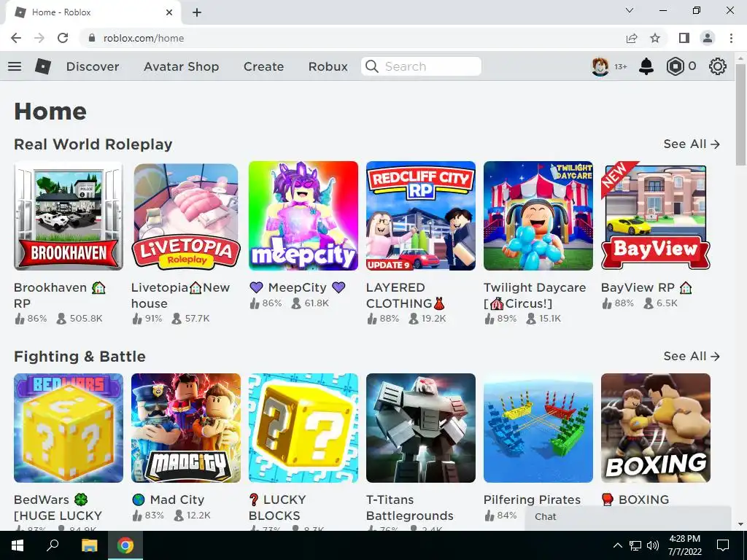
Task: Open the Robux page link
Action: point(328,66)
